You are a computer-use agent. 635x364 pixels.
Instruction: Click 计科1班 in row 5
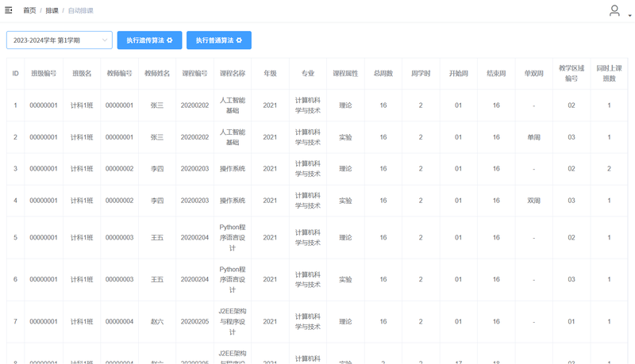[x=82, y=238]
